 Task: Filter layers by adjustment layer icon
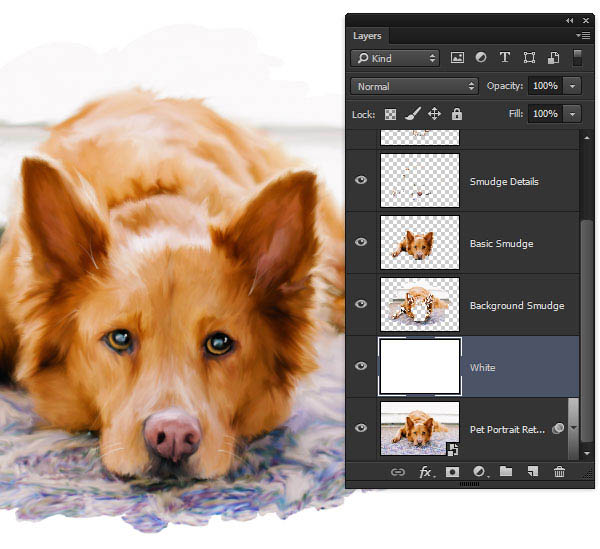click(x=481, y=57)
